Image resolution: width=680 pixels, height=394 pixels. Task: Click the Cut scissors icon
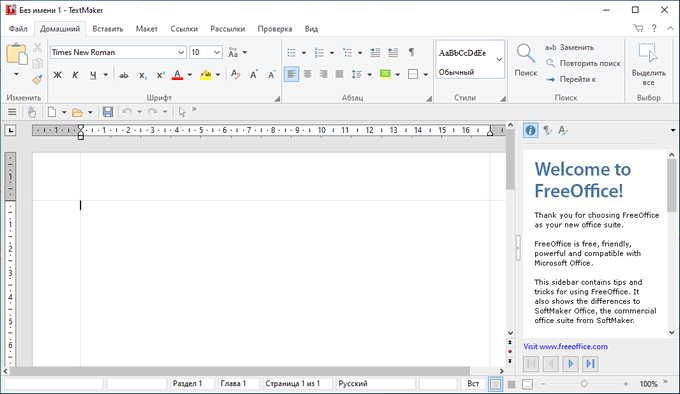[38, 47]
